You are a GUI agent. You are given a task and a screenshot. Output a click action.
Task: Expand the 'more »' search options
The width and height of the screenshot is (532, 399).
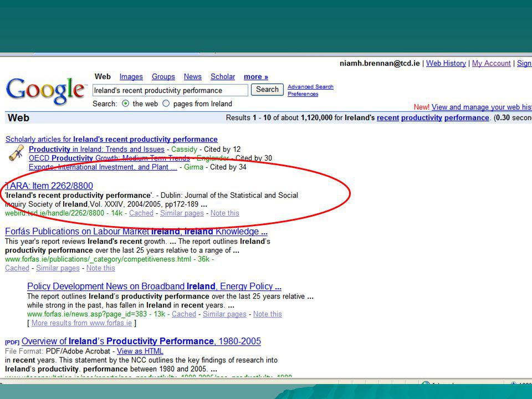(x=256, y=77)
